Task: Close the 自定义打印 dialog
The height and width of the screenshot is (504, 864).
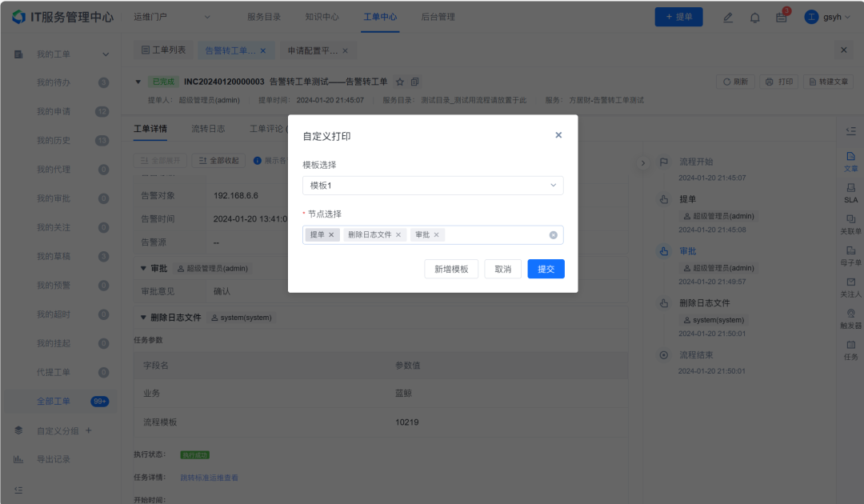Action: [558, 135]
